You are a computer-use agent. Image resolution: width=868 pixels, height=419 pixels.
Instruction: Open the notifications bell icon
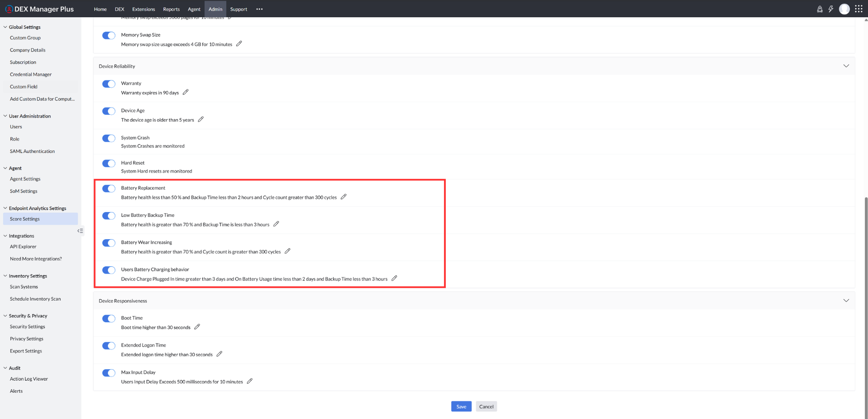coord(820,9)
